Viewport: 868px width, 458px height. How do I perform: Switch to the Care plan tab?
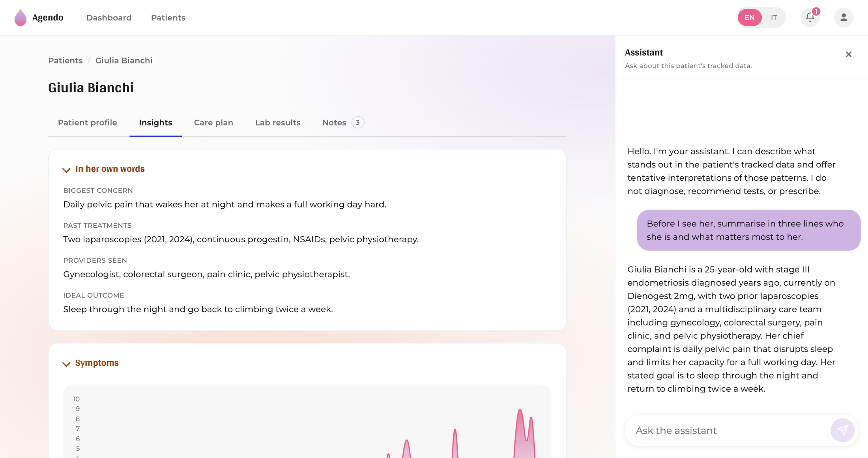click(x=213, y=123)
